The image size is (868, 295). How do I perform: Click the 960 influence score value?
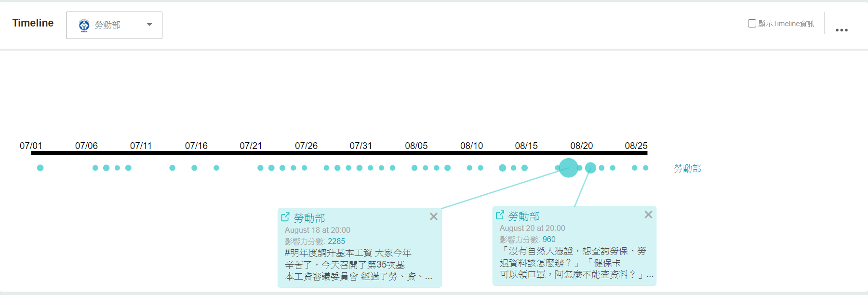[549, 239]
